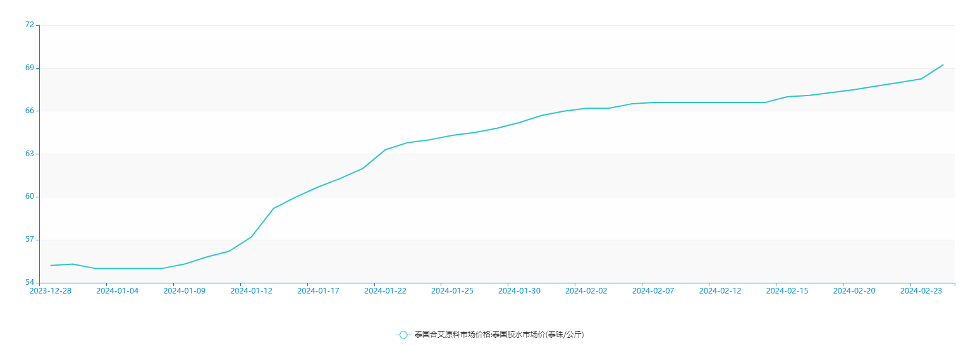
Task: Select the 2024-02-15 axis date
Action: [x=787, y=291]
